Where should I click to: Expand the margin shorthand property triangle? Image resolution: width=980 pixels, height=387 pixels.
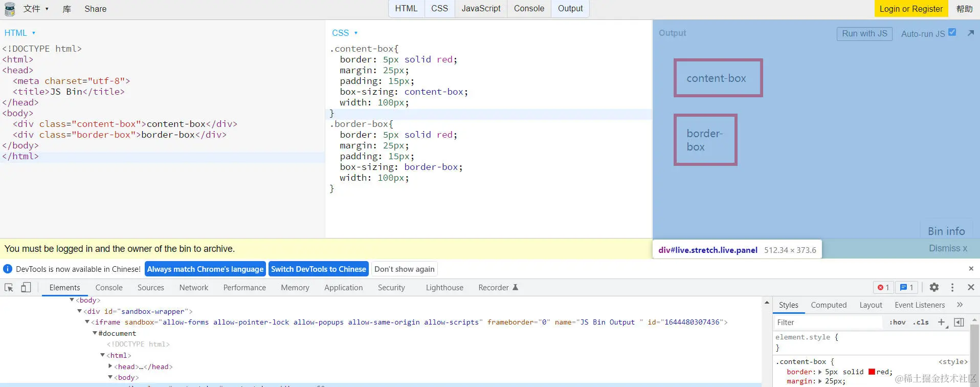(820, 381)
